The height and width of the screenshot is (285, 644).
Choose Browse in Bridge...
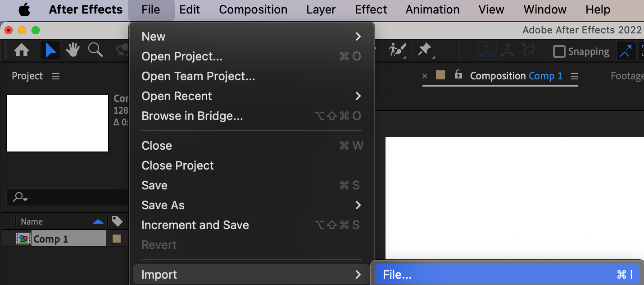click(252, 116)
